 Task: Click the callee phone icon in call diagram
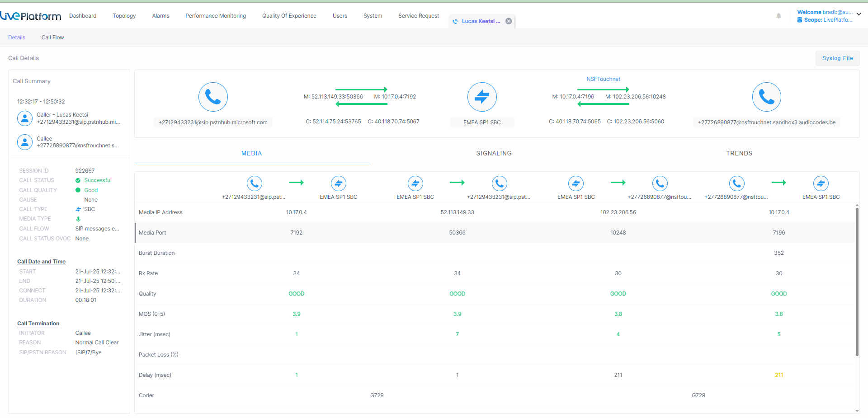[x=766, y=97]
